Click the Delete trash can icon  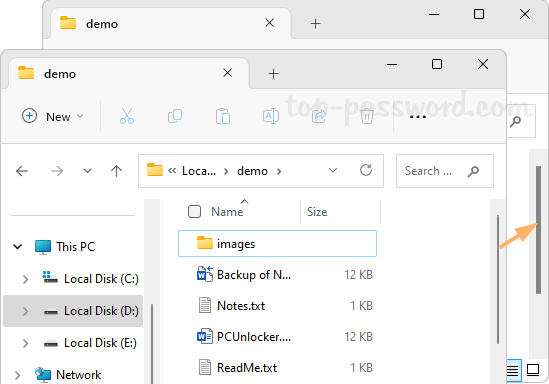[367, 116]
